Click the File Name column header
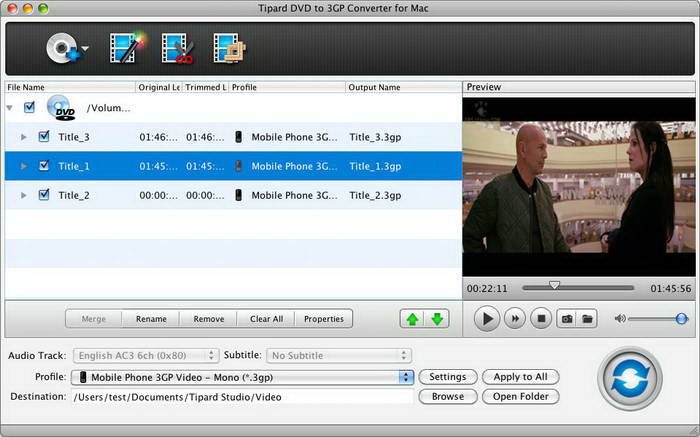The image size is (700, 437). pos(70,87)
